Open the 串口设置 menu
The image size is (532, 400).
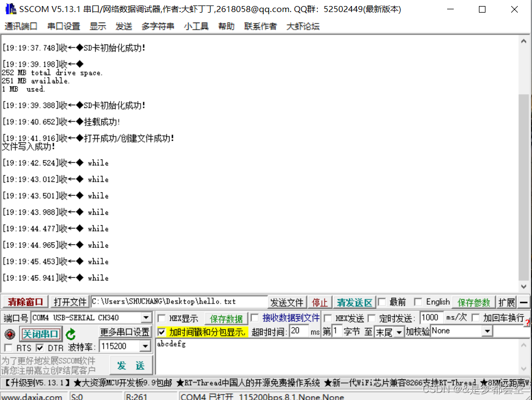click(x=63, y=26)
